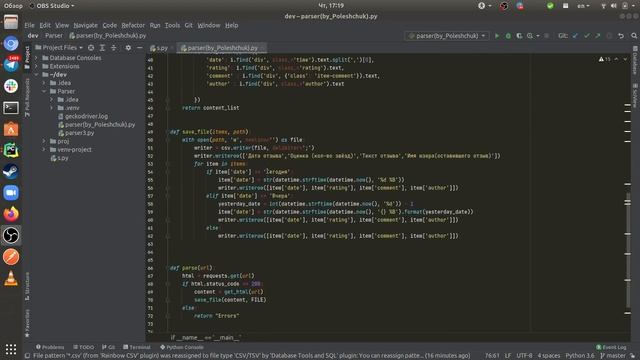Image resolution: width=640 pixels, height=360 pixels.
Task: Open the Git menu
Action: click(x=188, y=25)
